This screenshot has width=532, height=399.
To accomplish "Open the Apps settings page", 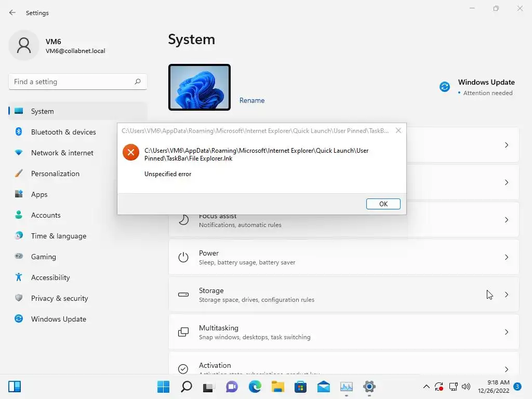I will point(78,194).
